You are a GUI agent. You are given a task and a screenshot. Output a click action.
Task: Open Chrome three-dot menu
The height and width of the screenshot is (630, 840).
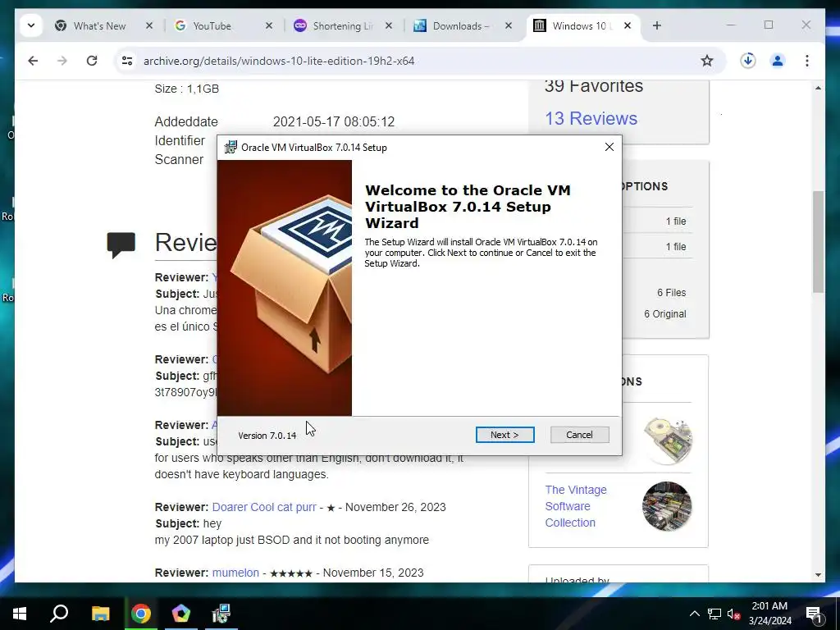(x=807, y=61)
